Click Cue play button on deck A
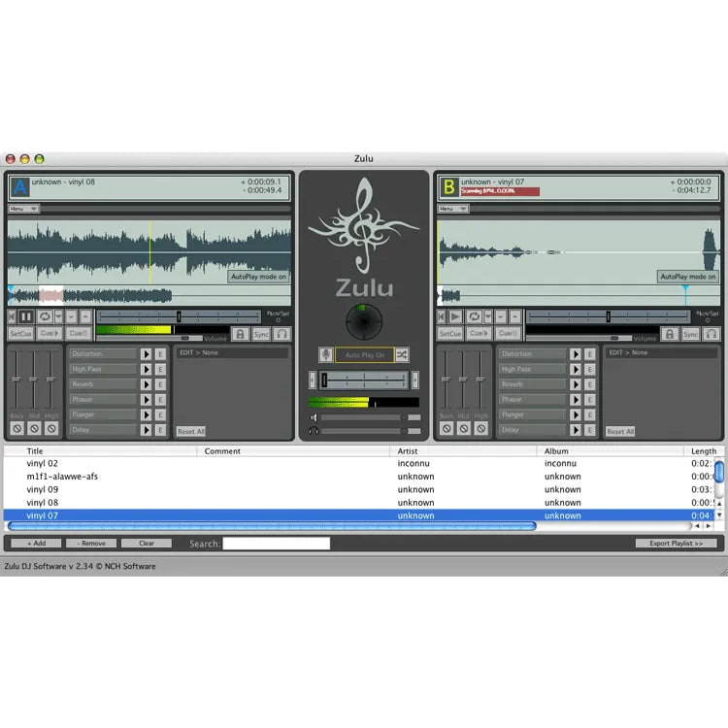The image size is (728, 728). pyautogui.click(x=50, y=333)
